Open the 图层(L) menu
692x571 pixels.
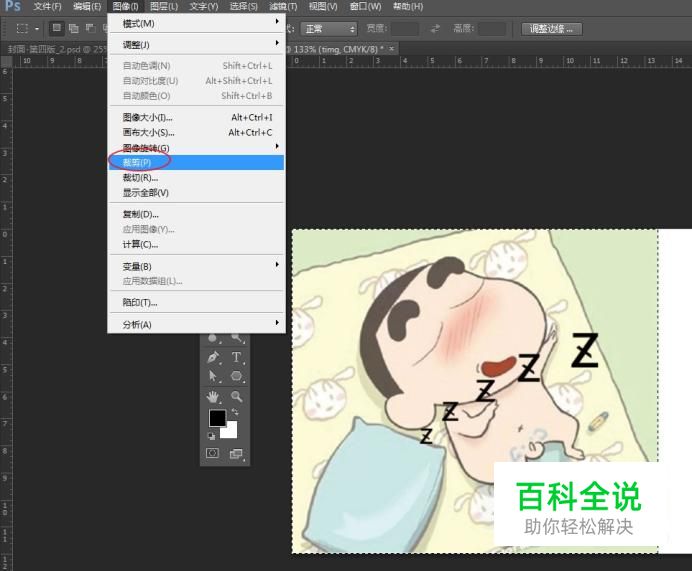point(164,7)
